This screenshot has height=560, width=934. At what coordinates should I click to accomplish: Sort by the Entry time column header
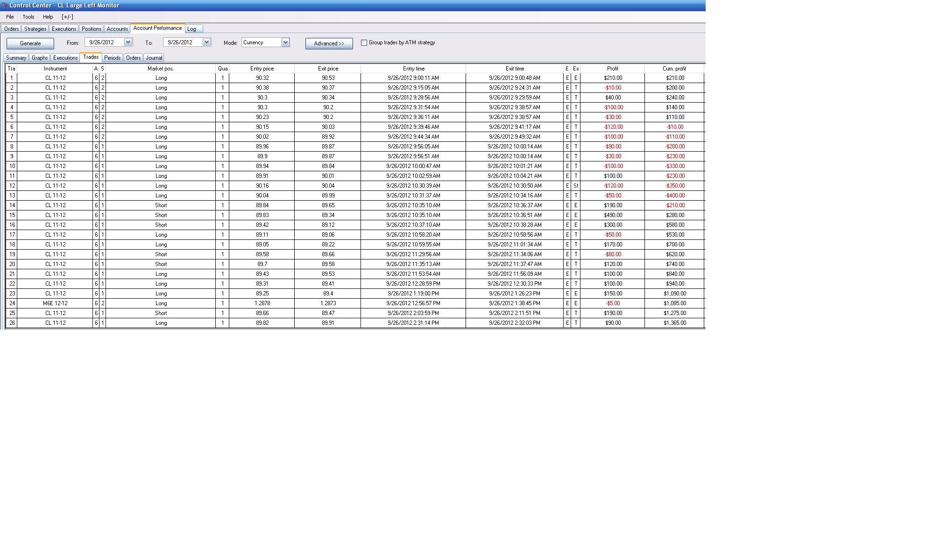[x=414, y=69]
